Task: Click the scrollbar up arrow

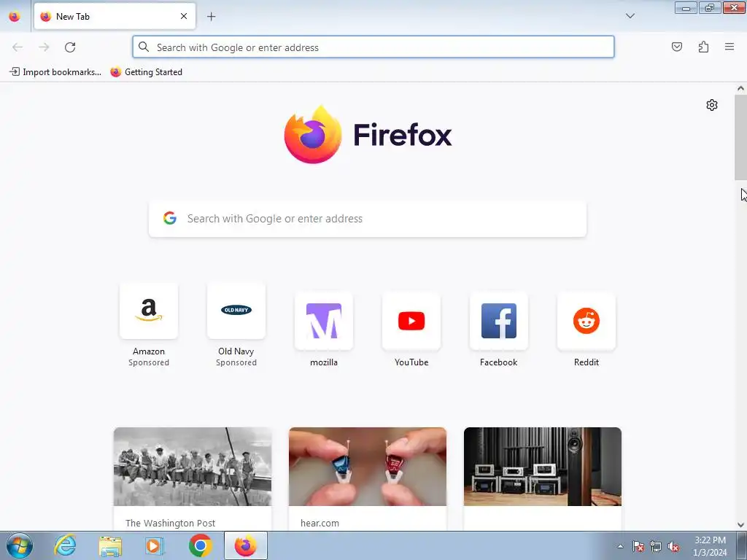Action: click(740, 88)
